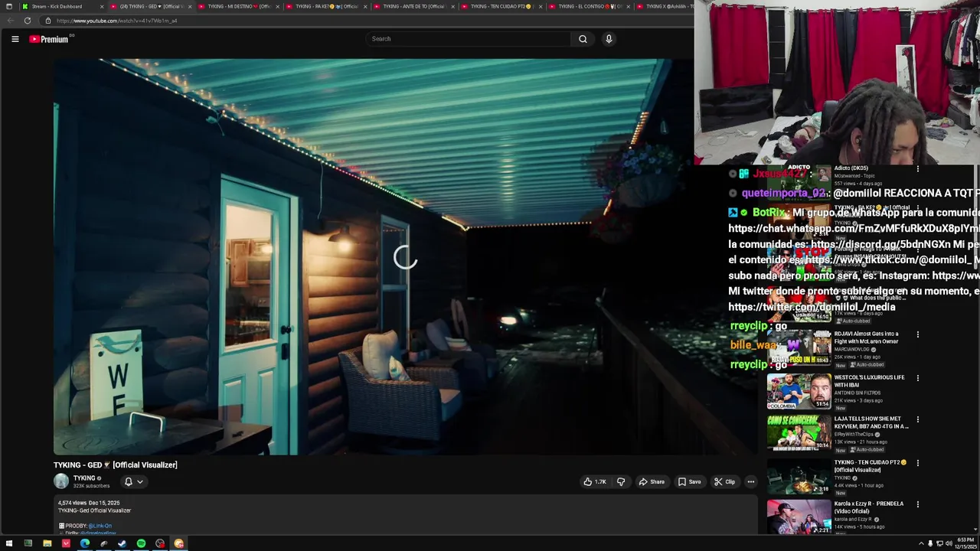
Task: Reload the page with browser refresh
Action: (27, 21)
